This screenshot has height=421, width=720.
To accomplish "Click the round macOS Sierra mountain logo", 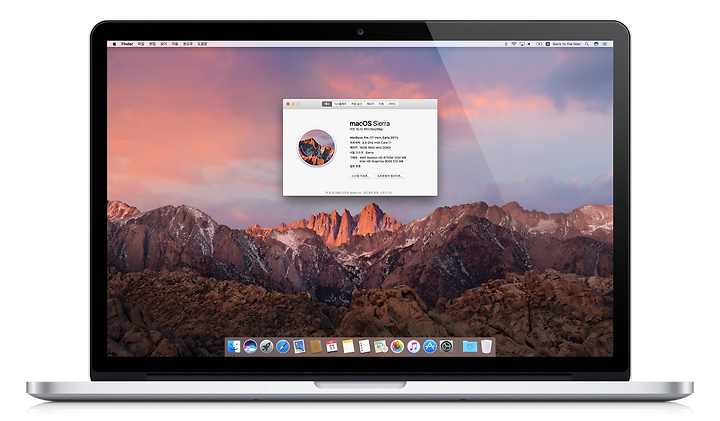I will (x=316, y=148).
